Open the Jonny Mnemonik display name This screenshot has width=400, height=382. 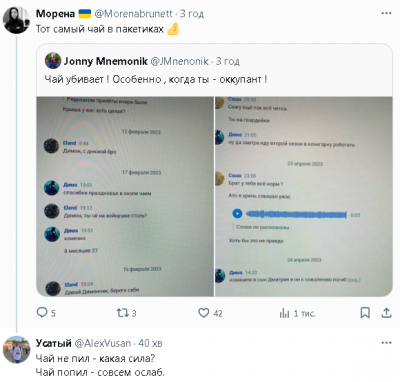(106, 61)
